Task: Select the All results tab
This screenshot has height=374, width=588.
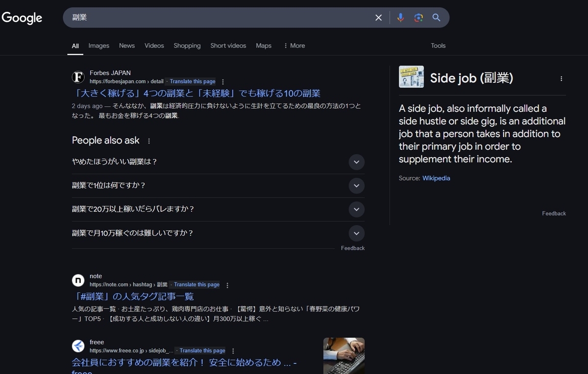Action: (75, 46)
